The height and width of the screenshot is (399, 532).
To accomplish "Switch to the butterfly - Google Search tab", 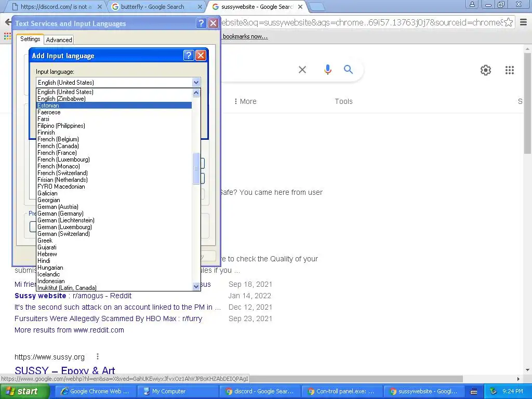I will point(153,7).
